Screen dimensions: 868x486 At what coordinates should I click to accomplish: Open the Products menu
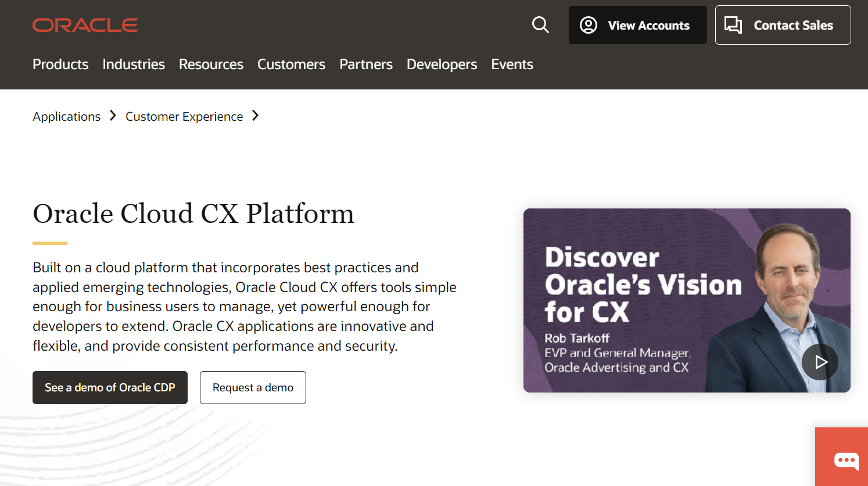(60, 64)
